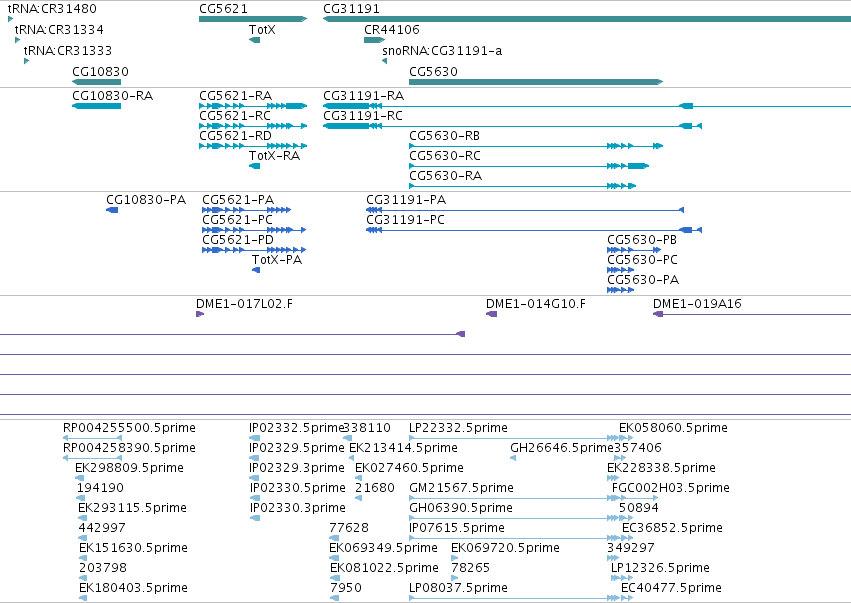The image size is (851, 603).
Task: Click transcript CG31191-RA
Action: 587,106
